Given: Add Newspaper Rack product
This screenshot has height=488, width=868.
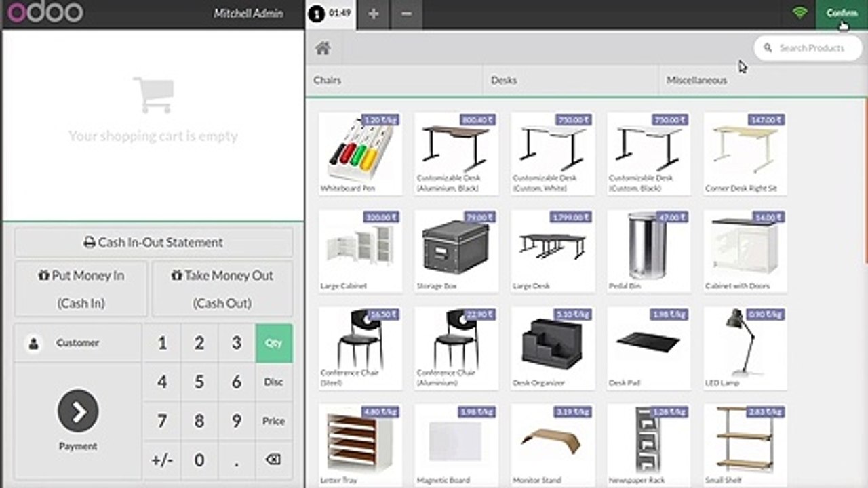Looking at the screenshot, I should point(649,445).
